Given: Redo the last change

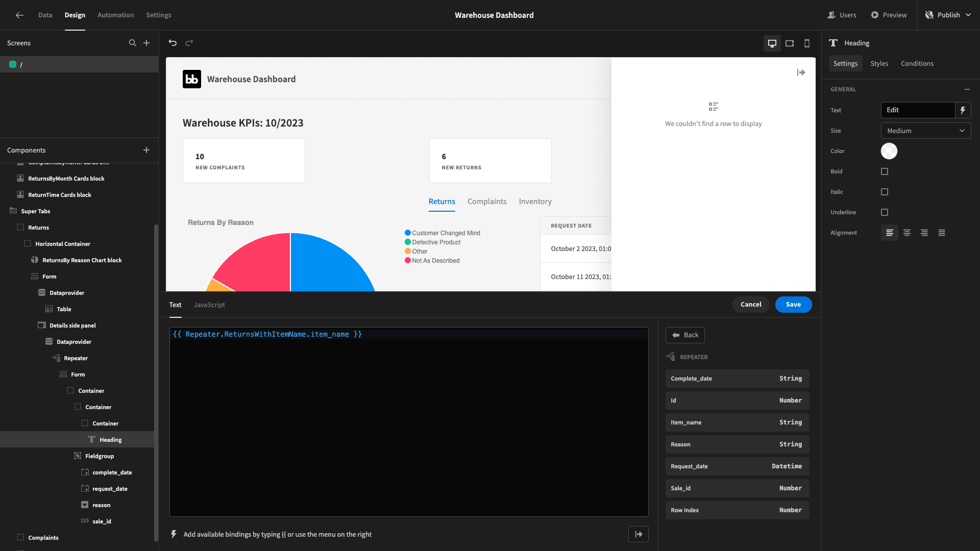Looking at the screenshot, I should click(189, 43).
